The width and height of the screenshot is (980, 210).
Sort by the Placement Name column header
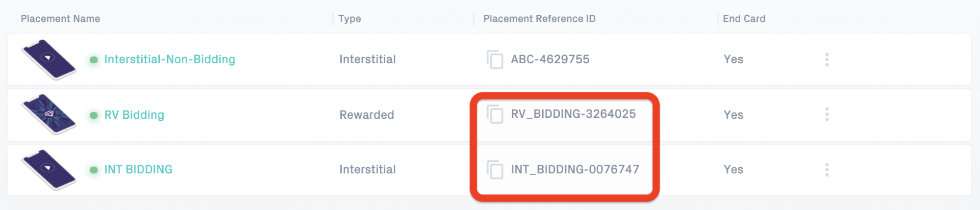pyautogui.click(x=60, y=19)
